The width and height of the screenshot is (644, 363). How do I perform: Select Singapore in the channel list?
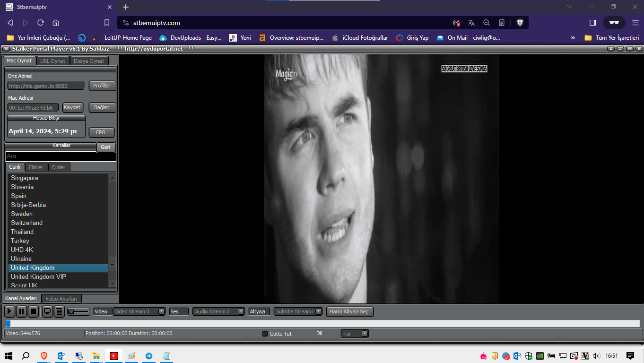pyautogui.click(x=58, y=178)
